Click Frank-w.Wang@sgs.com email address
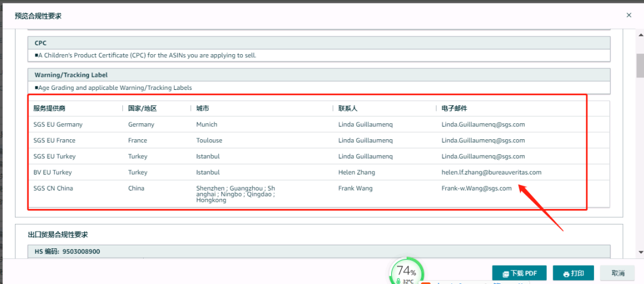The image size is (644, 284). click(x=476, y=188)
